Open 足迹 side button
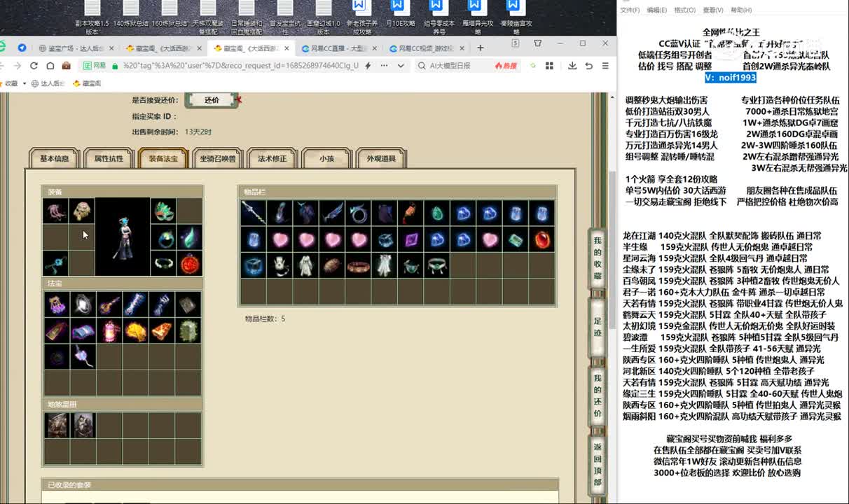This screenshot has width=849, height=504. pyautogui.click(x=598, y=327)
